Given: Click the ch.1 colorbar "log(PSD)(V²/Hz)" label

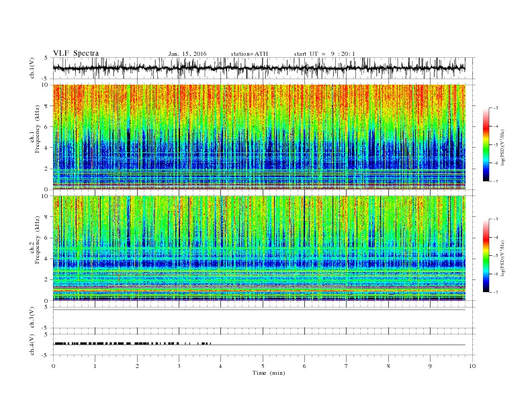Looking at the screenshot, I should click(502, 148).
